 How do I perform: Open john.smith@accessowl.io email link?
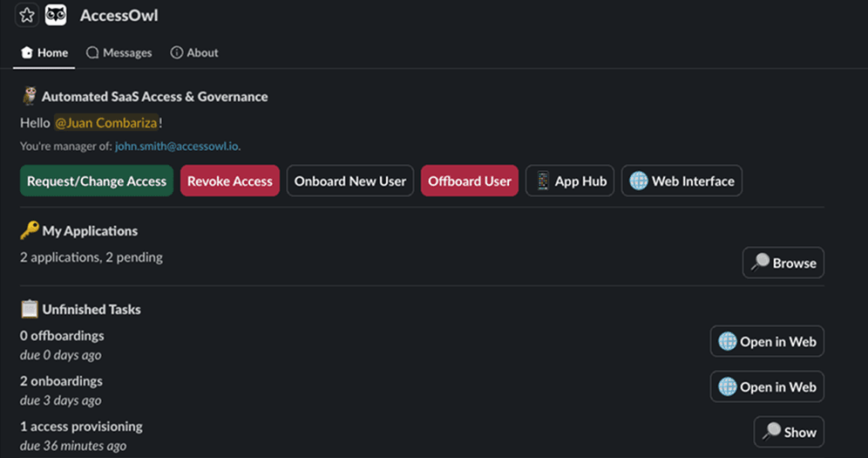[177, 147]
